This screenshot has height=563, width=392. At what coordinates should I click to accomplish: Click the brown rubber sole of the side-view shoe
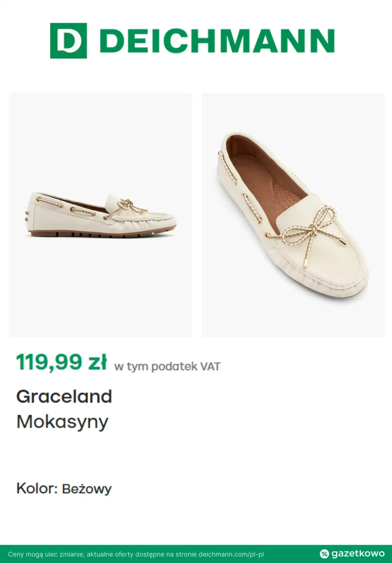98,234
